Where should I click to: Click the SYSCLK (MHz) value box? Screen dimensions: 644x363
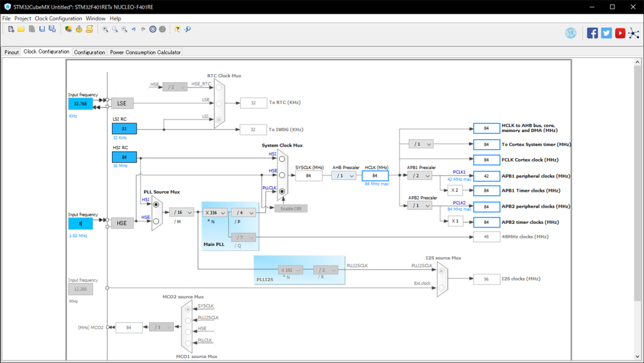308,176
